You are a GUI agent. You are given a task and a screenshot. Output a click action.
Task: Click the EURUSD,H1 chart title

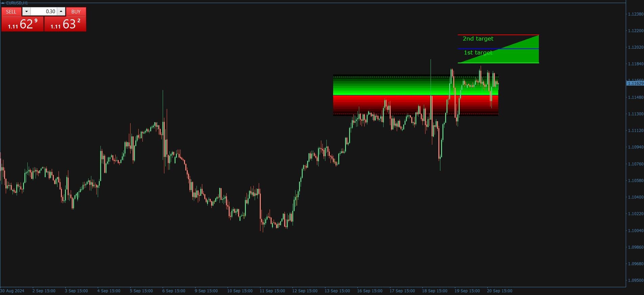click(x=17, y=3)
